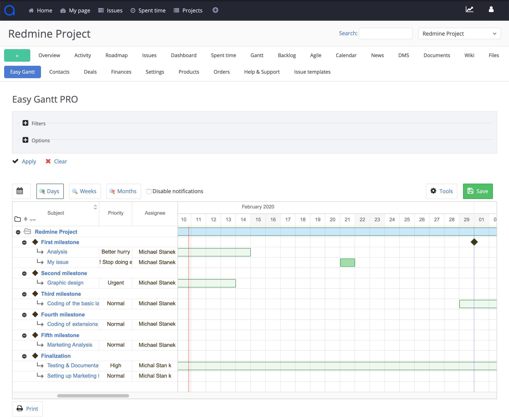The height and width of the screenshot is (420, 509).
Task: Open the Roadmap tab
Action: point(116,55)
